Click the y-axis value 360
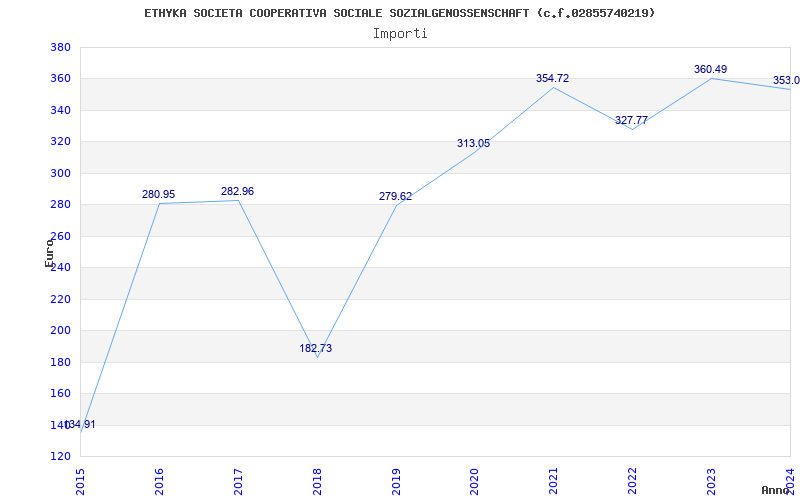 coord(60,79)
